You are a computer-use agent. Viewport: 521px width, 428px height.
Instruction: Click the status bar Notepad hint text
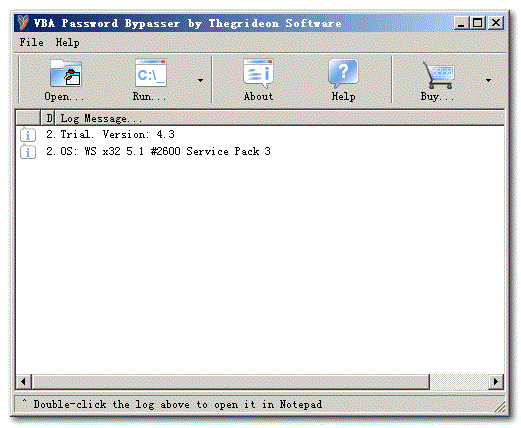pos(178,404)
